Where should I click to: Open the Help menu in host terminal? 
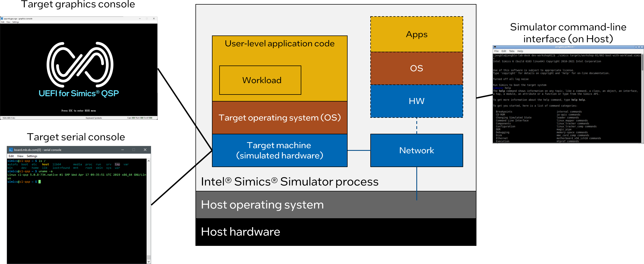(x=520, y=51)
